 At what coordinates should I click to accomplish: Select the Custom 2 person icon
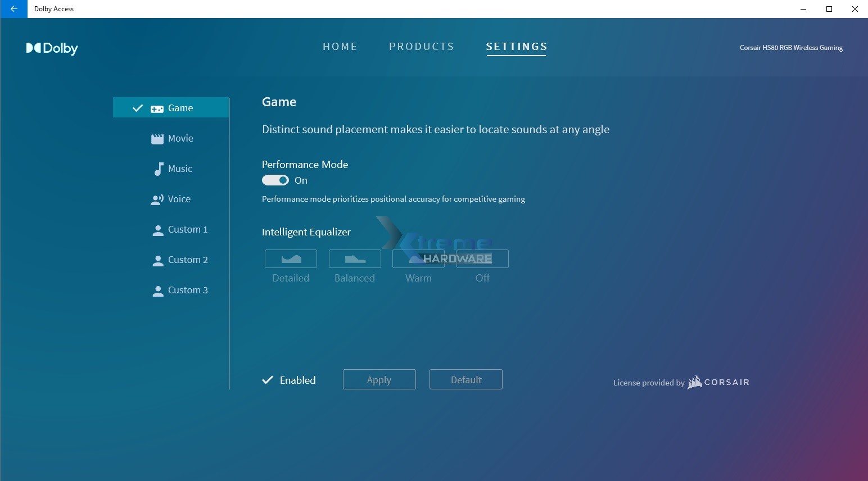coord(158,260)
